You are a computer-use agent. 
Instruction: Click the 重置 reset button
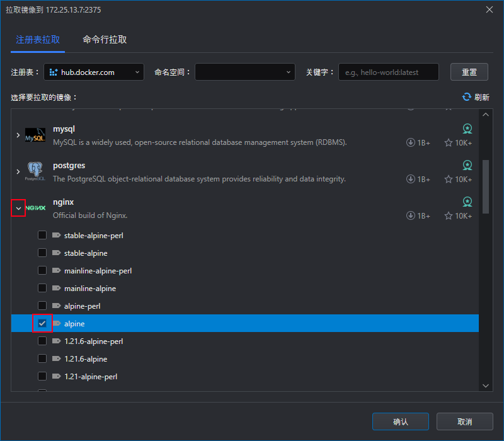469,72
